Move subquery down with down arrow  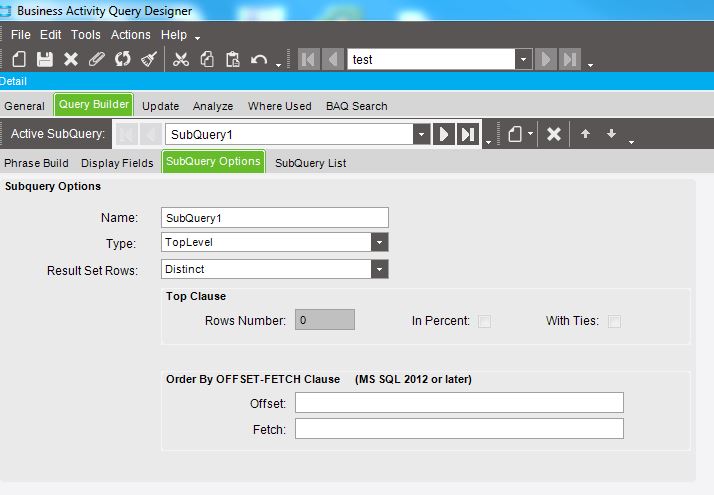click(x=612, y=134)
